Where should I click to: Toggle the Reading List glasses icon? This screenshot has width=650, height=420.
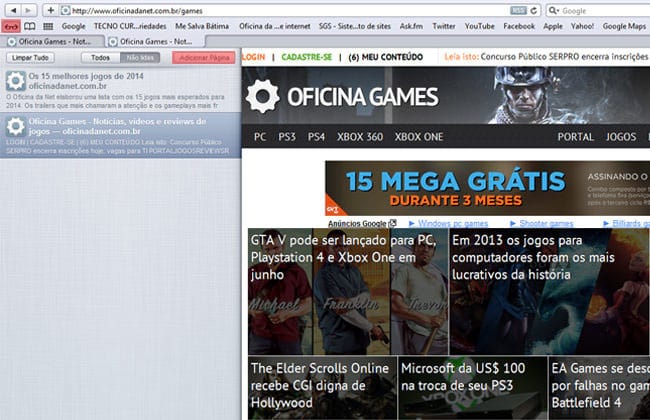(11, 27)
